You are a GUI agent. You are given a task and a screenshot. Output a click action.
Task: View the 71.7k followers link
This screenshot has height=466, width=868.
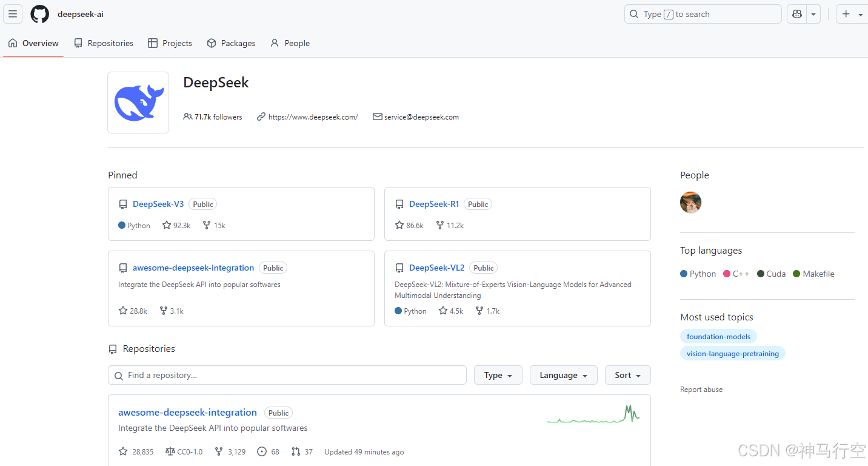[x=213, y=117]
